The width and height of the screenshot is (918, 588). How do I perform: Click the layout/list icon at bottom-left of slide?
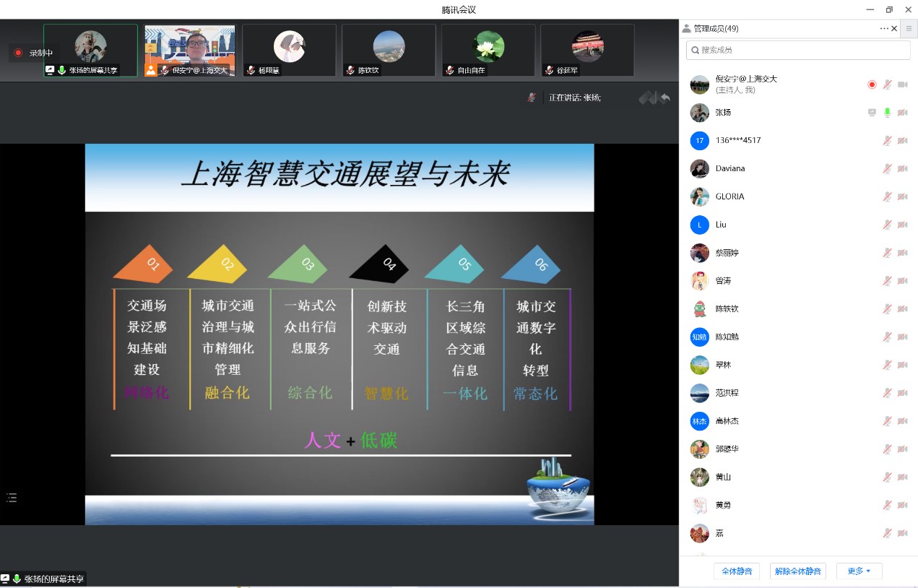point(11,497)
